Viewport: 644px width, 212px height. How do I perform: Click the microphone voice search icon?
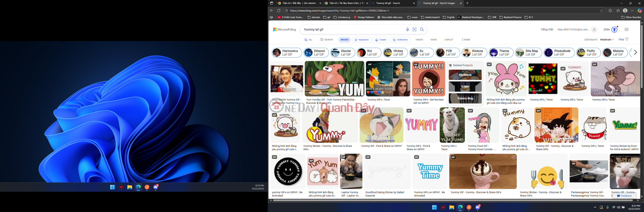tap(407, 30)
